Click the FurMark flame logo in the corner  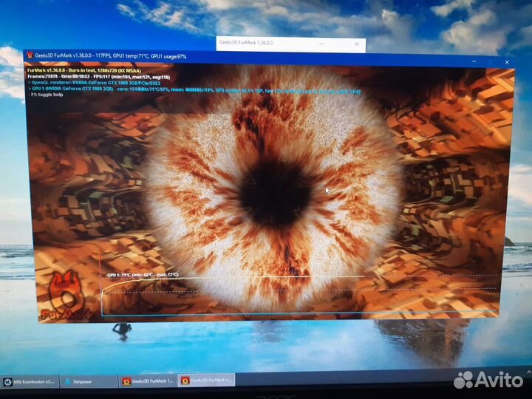pos(66,295)
